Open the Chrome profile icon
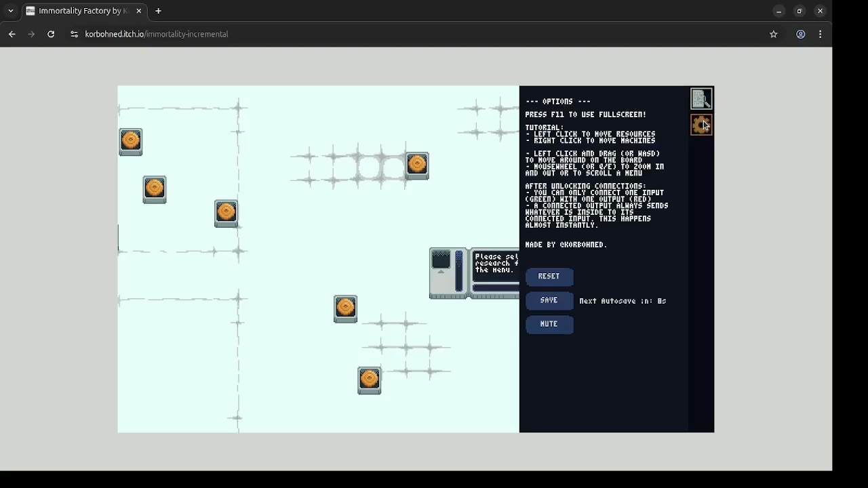868x488 pixels. (x=800, y=34)
